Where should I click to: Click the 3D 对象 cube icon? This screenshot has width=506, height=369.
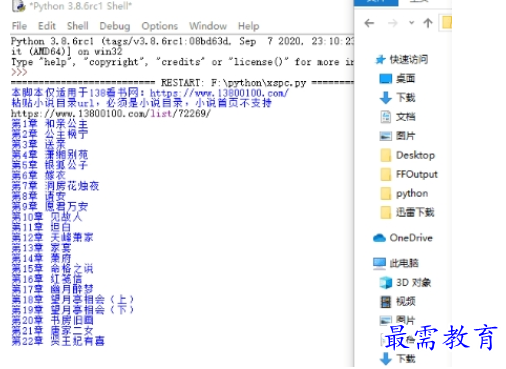pos(386,283)
